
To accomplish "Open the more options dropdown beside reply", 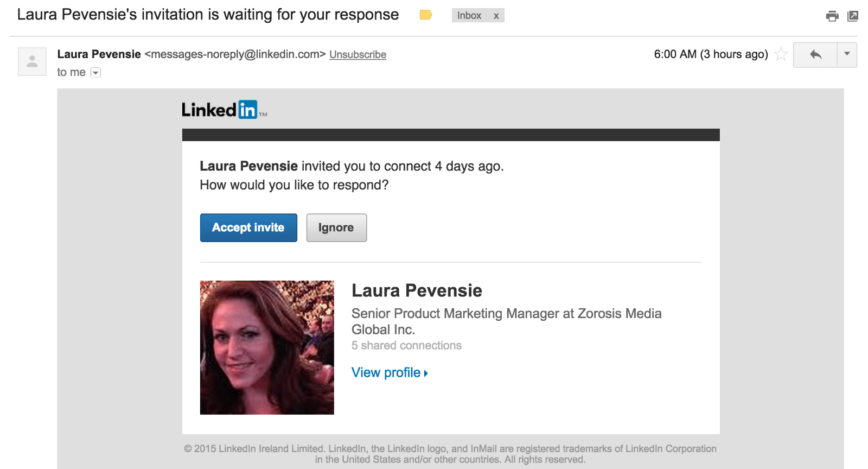I will (847, 55).
